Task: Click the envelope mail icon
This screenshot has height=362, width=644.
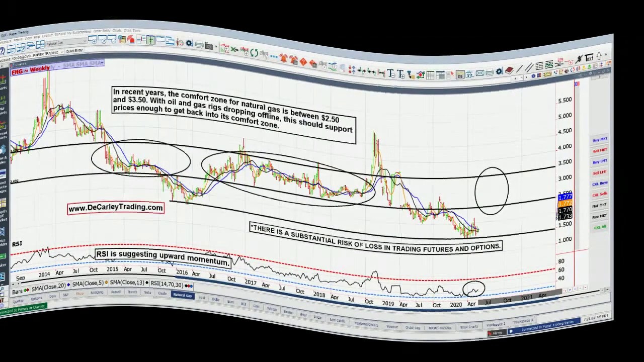Action: click(x=479, y=73)
